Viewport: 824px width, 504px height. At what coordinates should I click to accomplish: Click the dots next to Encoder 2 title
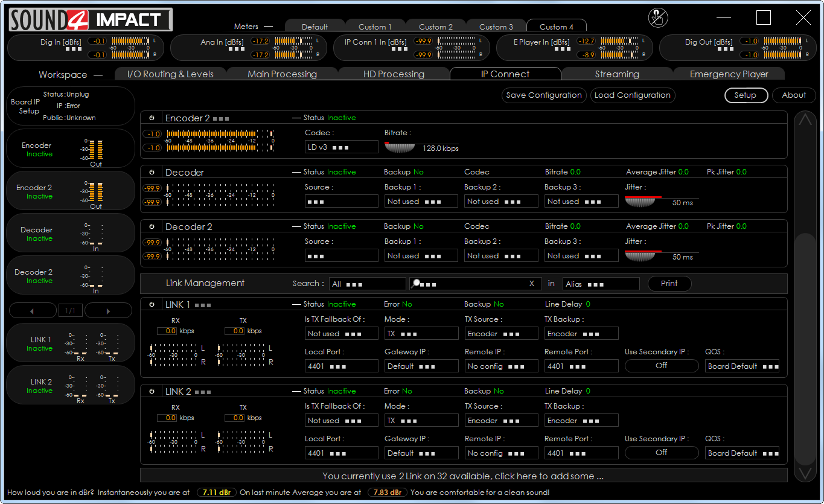click(x=220, y=119)
